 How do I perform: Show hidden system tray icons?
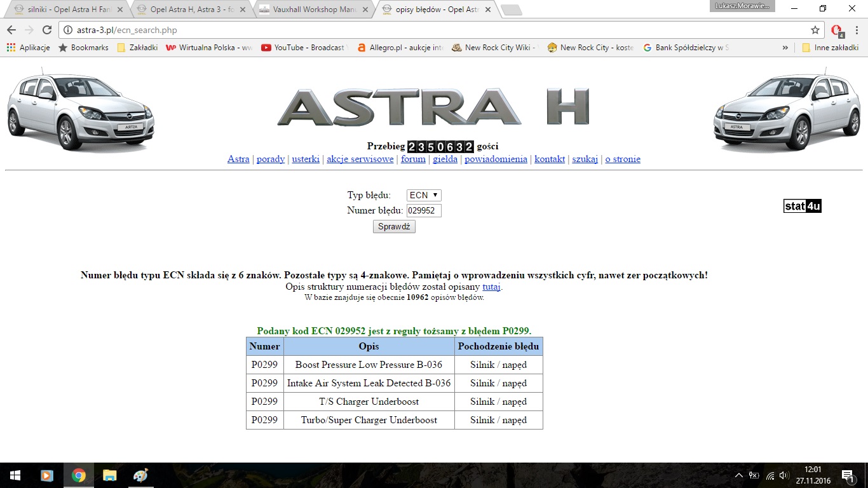738,475
